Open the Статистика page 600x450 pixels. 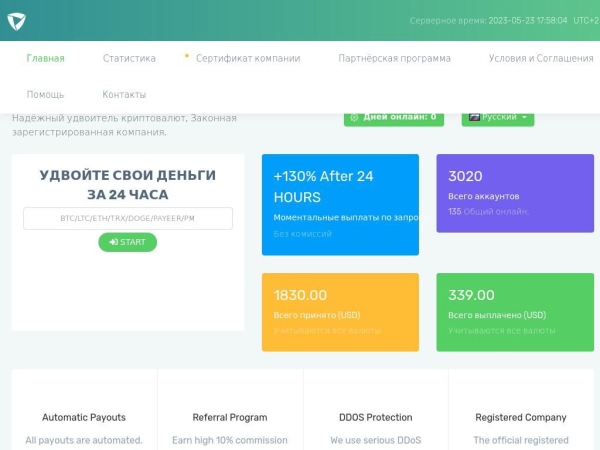click(x=129, y=58)
